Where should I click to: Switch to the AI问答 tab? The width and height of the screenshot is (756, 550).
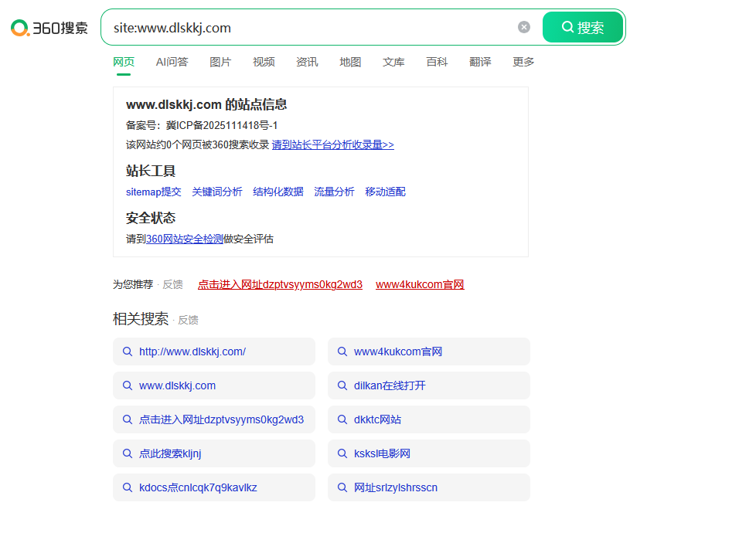point(172,62)
